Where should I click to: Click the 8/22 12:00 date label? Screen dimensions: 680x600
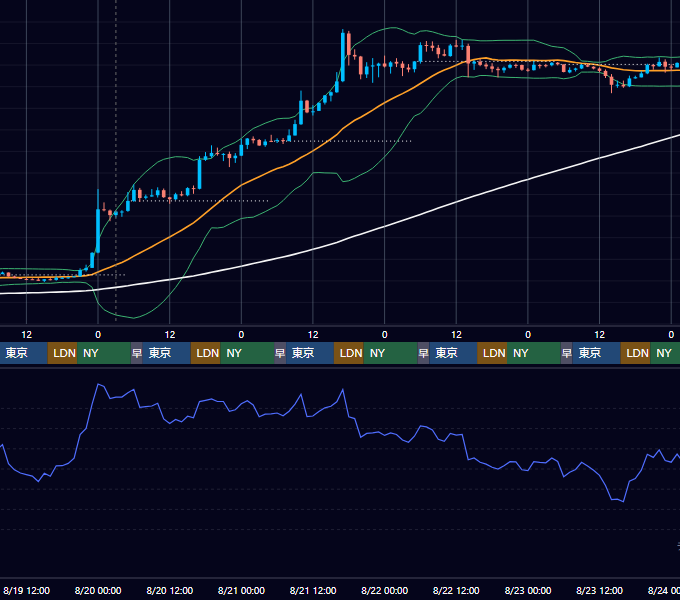point(456,590)
